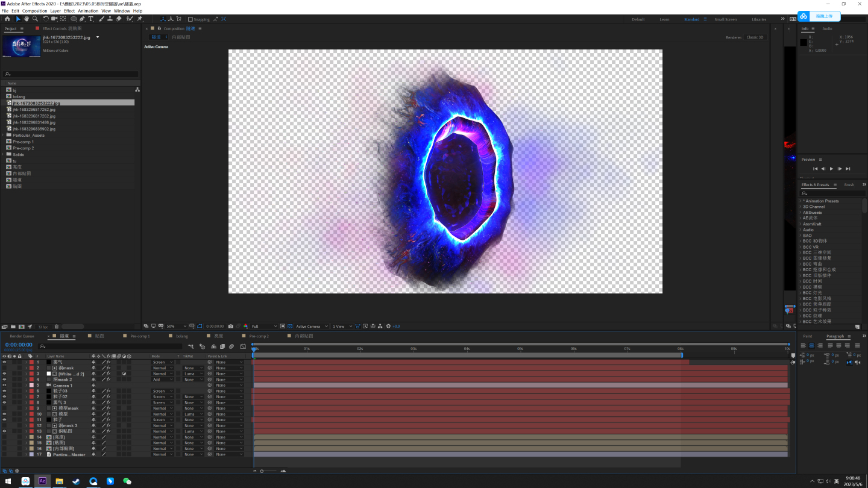Click the current time 0:00:00:00 in timeline

(19, 345)
